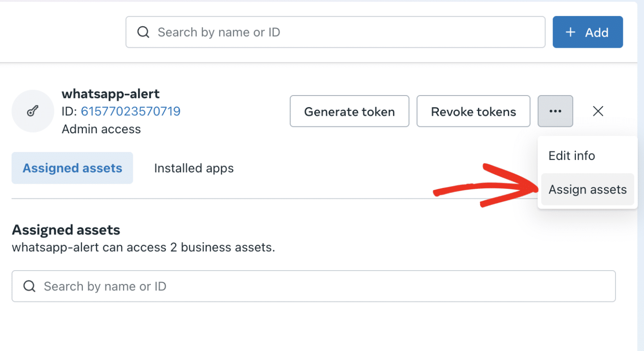The width and height of the screenshot is (644, 351).
Task: Choose Assign assets from the menu
Action: click(x=587, y=189)
